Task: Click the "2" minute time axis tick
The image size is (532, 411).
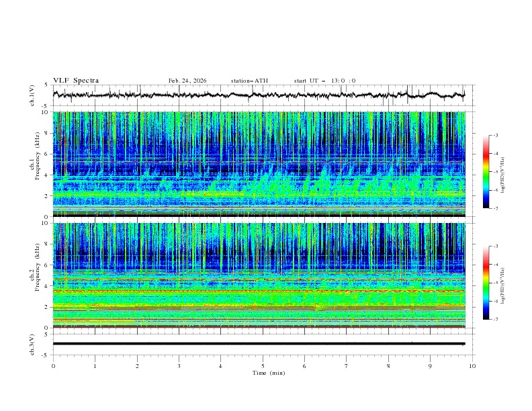Action: [x=137, y=366]
